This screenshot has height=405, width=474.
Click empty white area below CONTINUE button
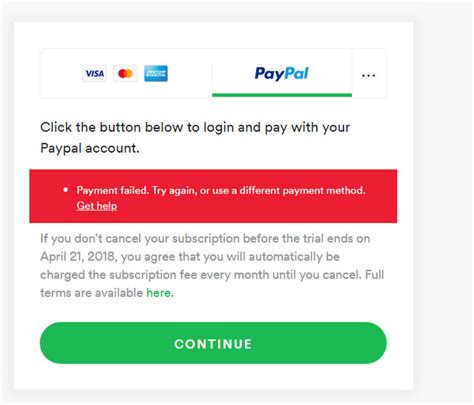pyautogui.click(x=213, y=377)
